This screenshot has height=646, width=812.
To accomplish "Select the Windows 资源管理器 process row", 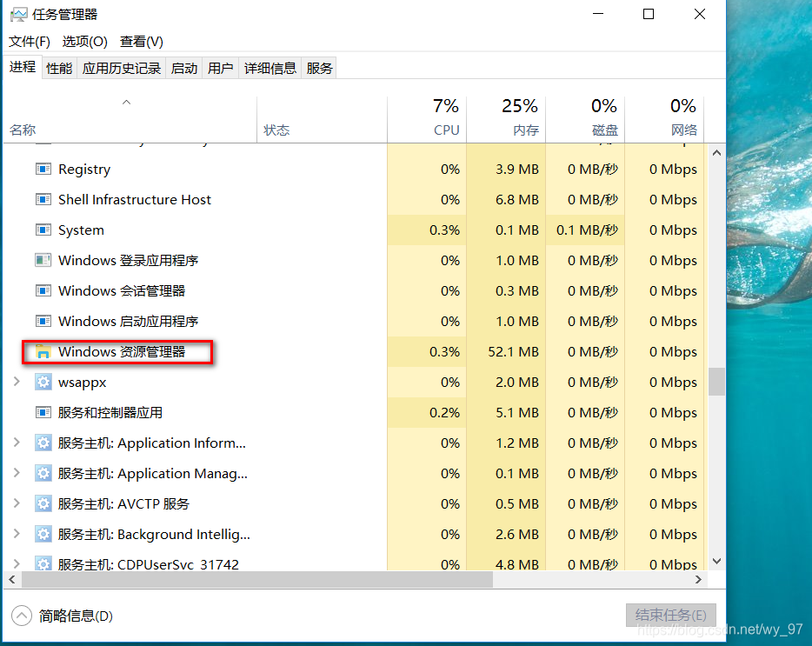I will [x=355, y=352].
